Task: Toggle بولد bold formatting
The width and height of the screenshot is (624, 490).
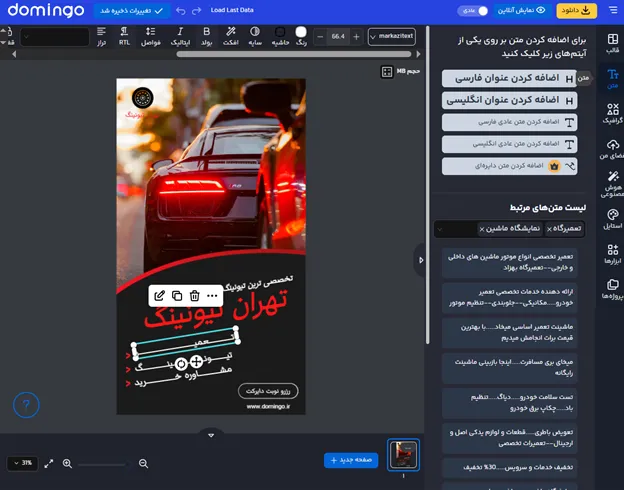Action: tap(207, 36)
